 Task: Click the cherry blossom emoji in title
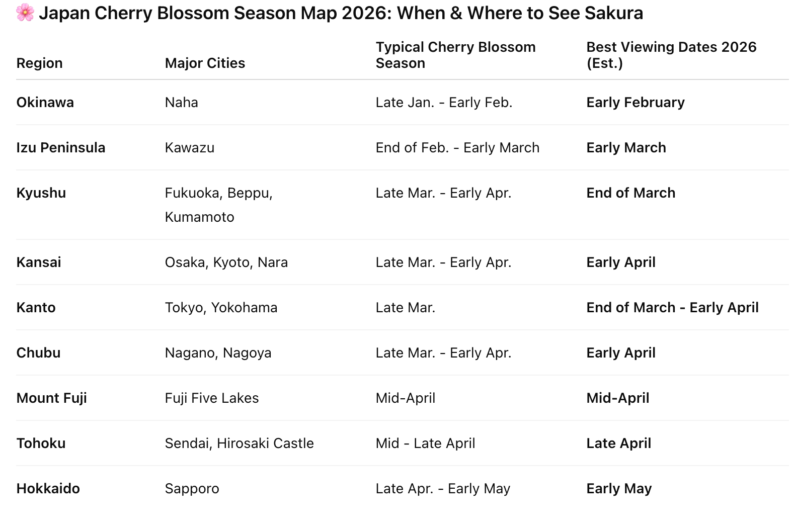(x=25, y=13)
